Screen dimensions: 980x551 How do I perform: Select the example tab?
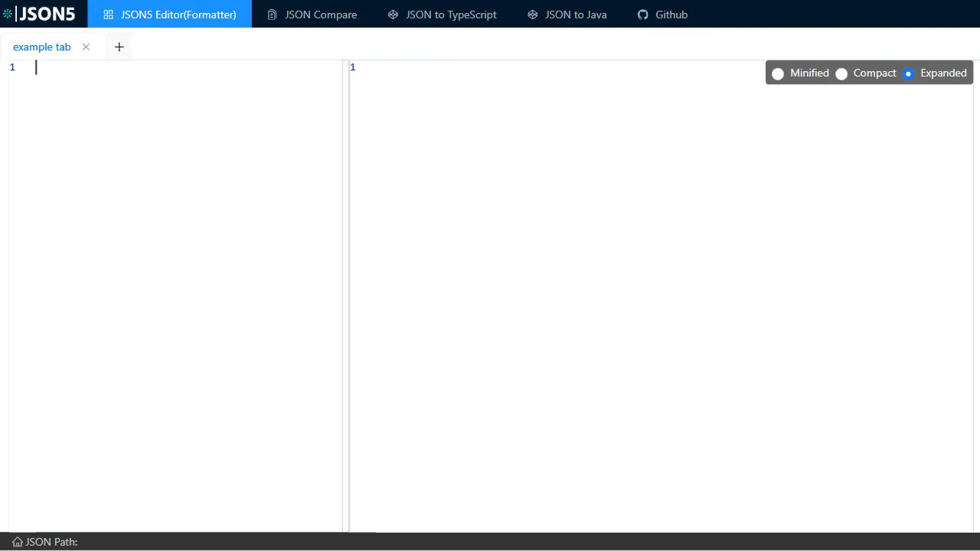click(42, 47)
